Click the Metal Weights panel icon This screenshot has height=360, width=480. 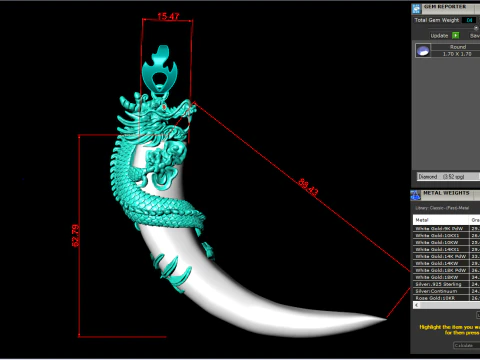coord(415,195)
